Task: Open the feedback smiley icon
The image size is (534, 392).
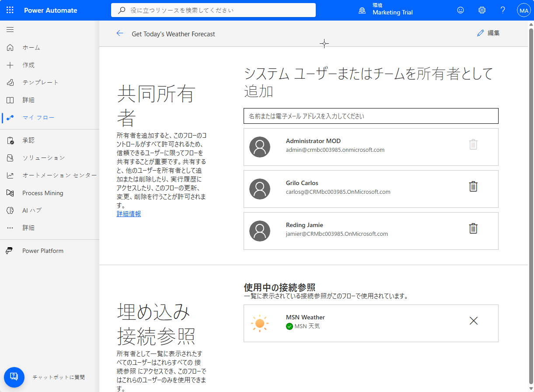Action: tap(461, 10)
